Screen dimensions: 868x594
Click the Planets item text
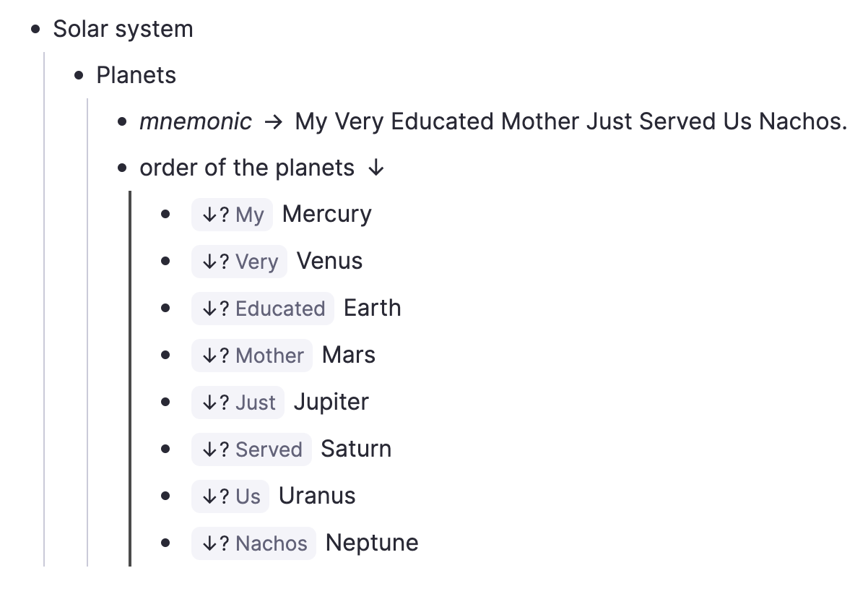point(136,76)
